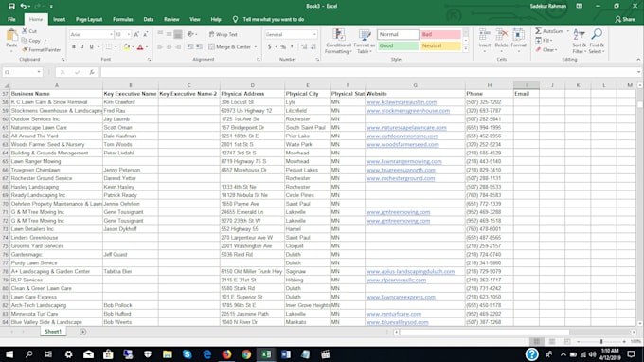Open Find & Select
The height and width of the screenshot is (362, 644).
pos(597,41)
